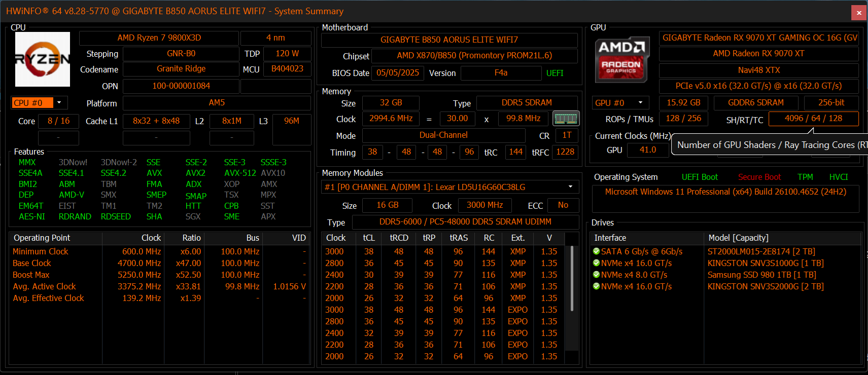This screenshot has width=868, height=375.
Task: Click the chipset AMD X870/B850 field
Action: (474, 55)
